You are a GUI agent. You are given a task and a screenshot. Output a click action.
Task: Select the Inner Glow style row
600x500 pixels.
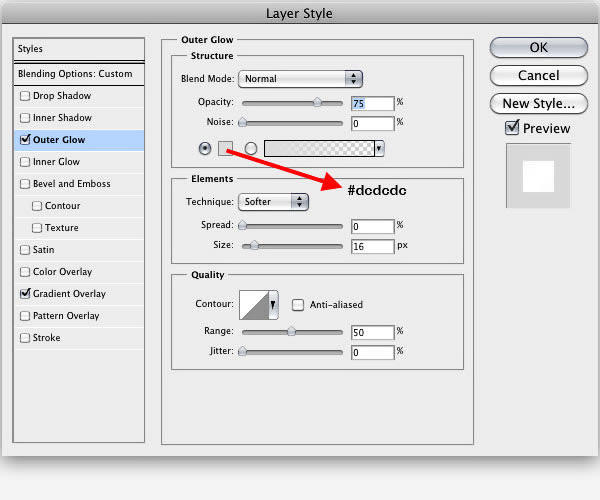(79, 162)
